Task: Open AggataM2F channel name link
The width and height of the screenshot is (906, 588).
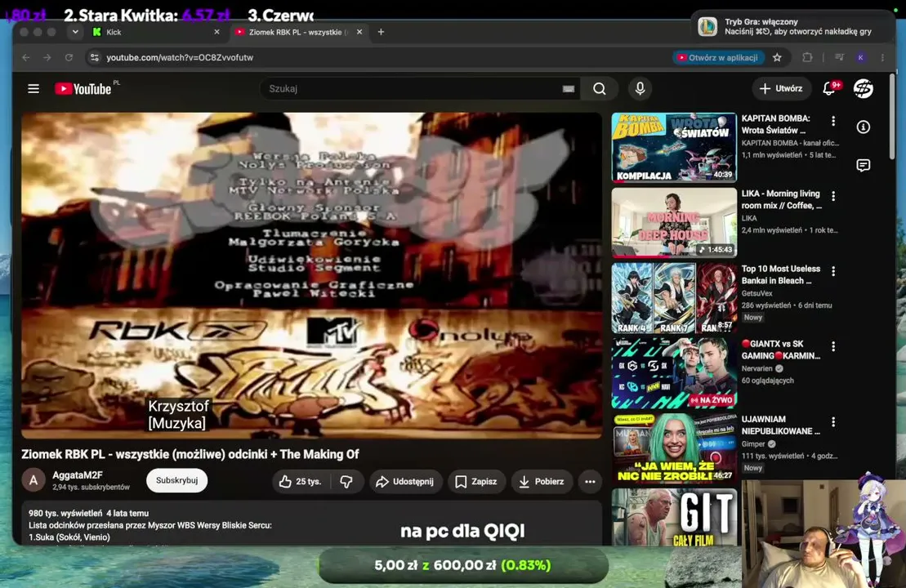Action: tap(78, 474)
